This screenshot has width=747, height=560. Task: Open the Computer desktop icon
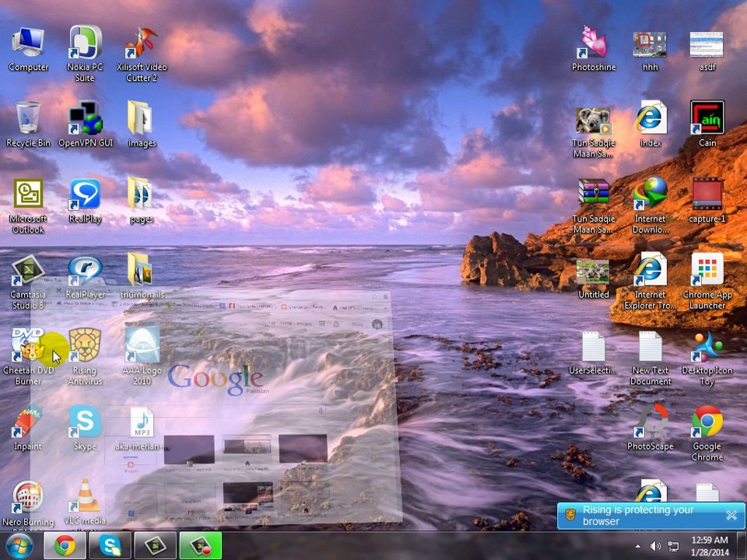pos(28,49)
